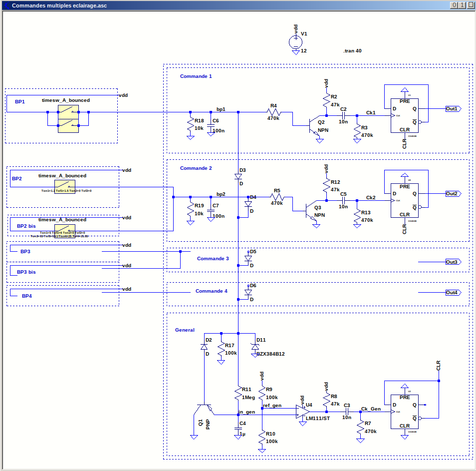Select resistor R11 1Meg symbol
This screenshot has height=471, width=476.
tap(238, 393)
